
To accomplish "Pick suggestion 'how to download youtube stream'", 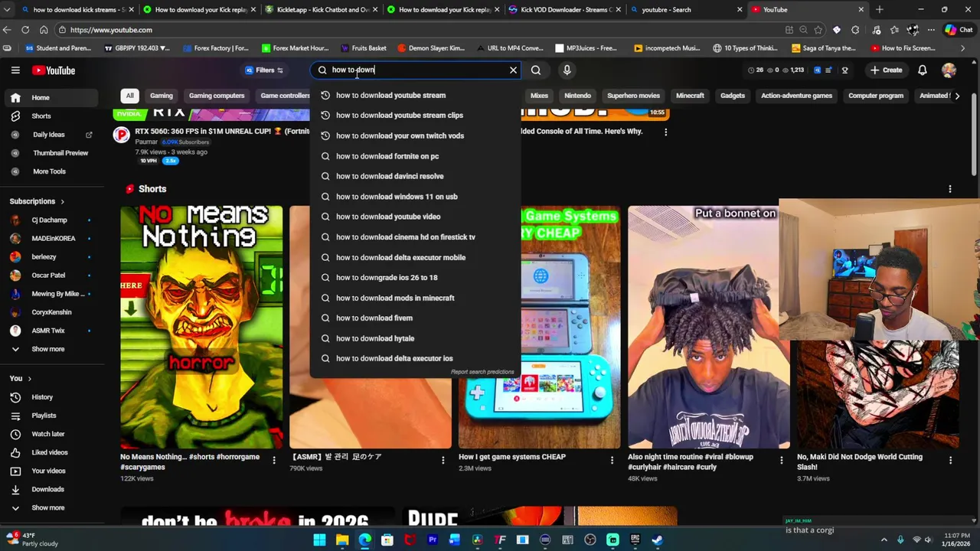I will [416, 95].
